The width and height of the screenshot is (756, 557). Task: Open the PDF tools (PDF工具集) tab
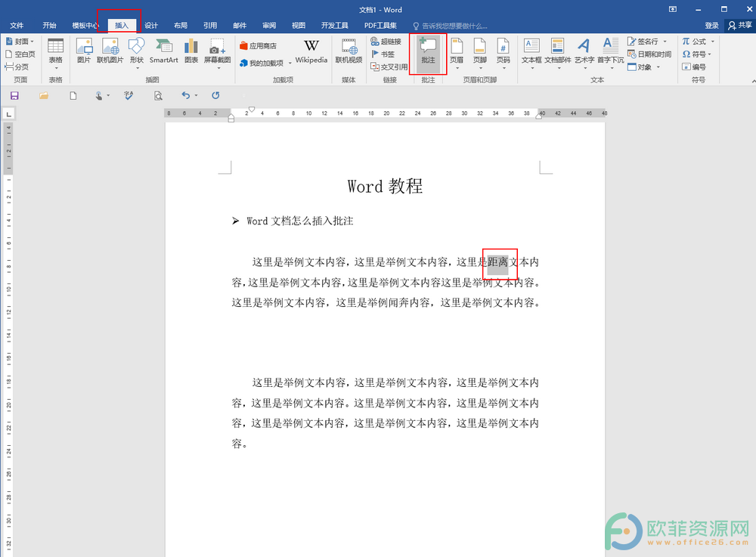pos(380,25)
